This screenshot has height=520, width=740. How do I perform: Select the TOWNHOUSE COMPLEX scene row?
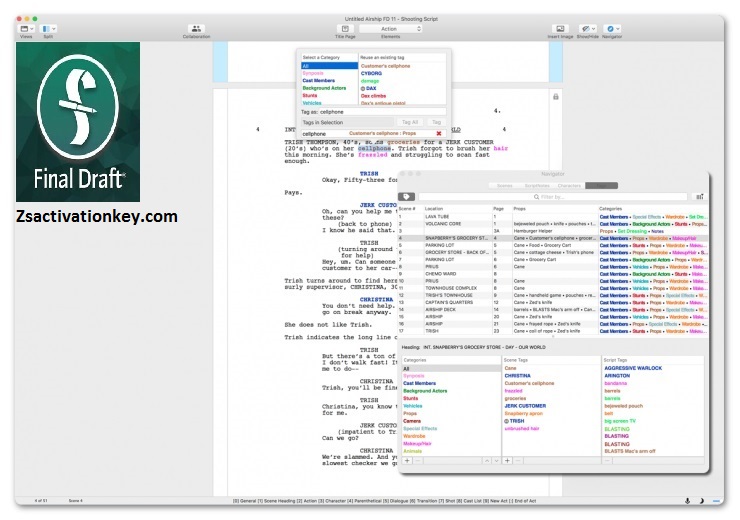tap(552, 288)
